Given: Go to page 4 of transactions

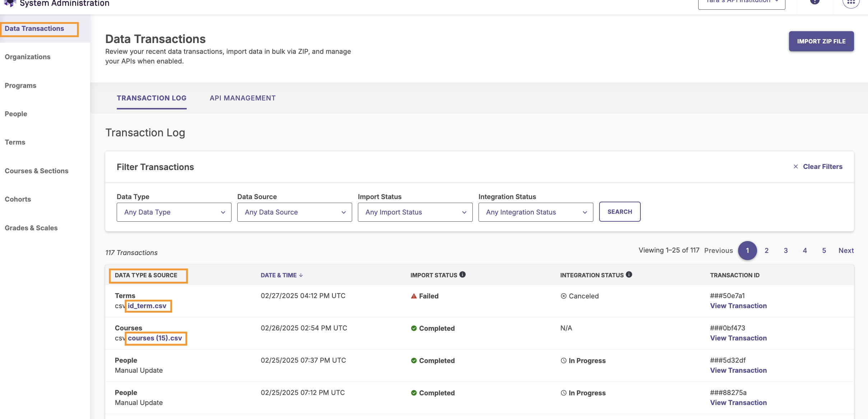Looking at the screenshot, I should tap(805, 250).
